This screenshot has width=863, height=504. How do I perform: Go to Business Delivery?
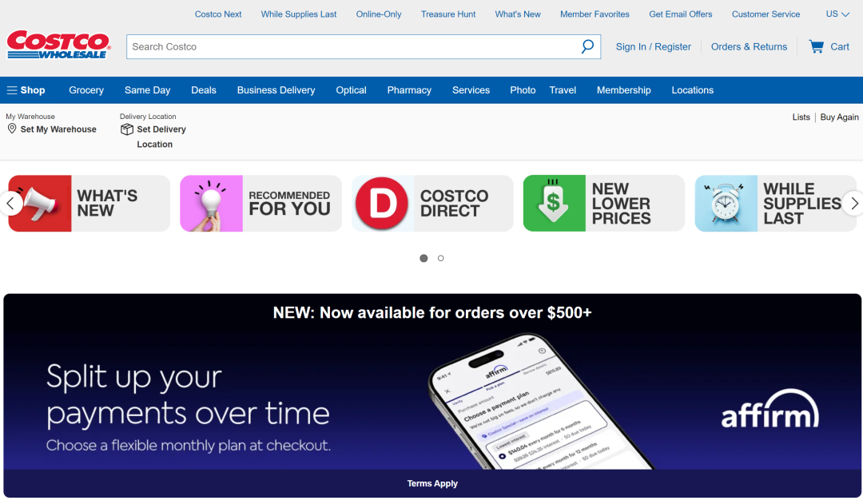276,90
